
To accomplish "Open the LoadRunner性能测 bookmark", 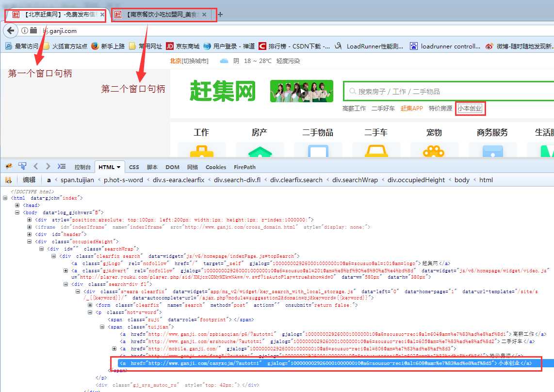I will tap(369, 46).
